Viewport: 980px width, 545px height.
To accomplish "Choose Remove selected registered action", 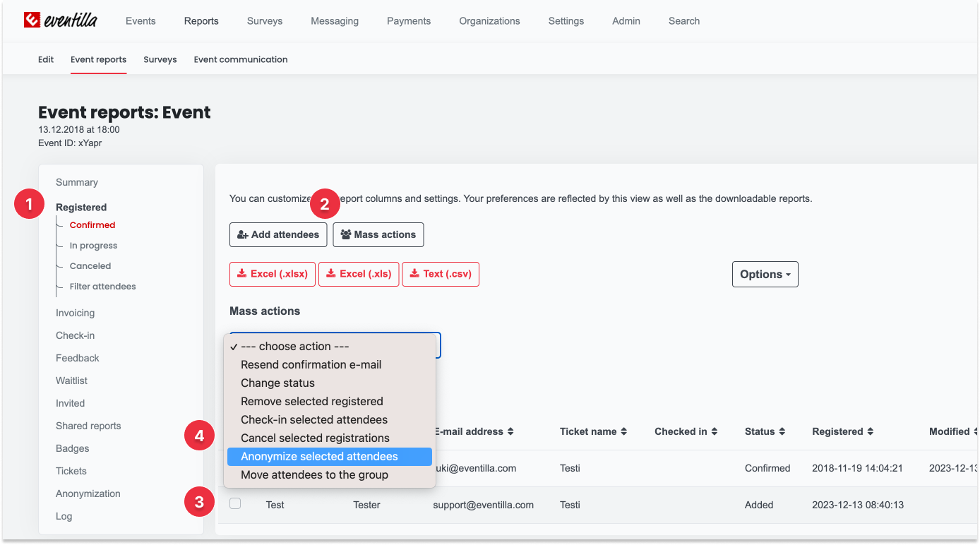I will [330, 402].
